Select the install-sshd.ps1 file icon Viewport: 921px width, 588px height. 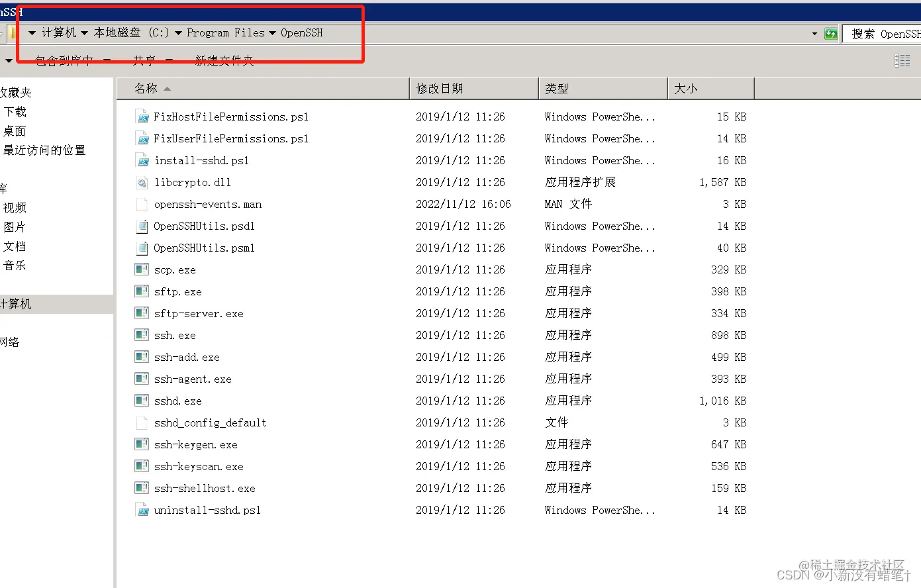(x=142, y=160)
